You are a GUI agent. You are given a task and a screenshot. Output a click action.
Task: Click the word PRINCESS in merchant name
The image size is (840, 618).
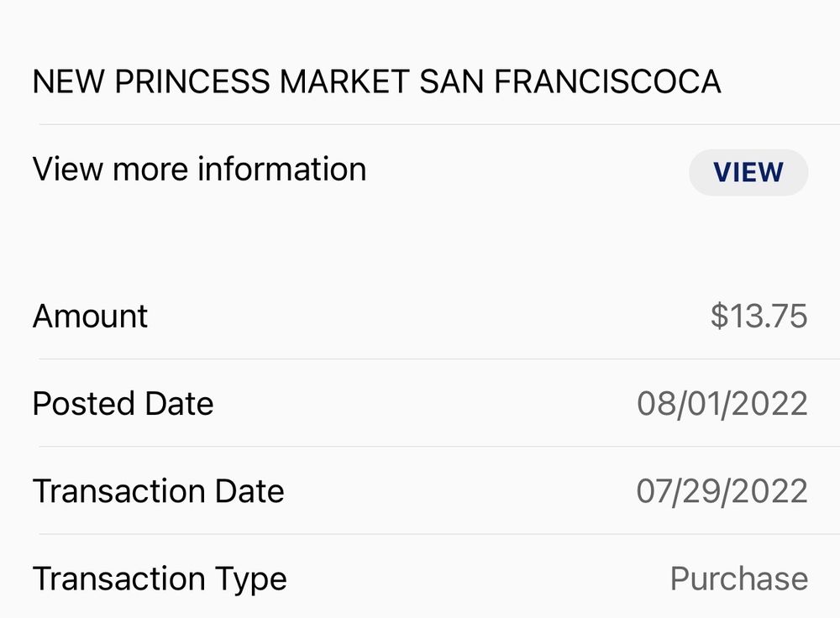[x=192, y=81]
